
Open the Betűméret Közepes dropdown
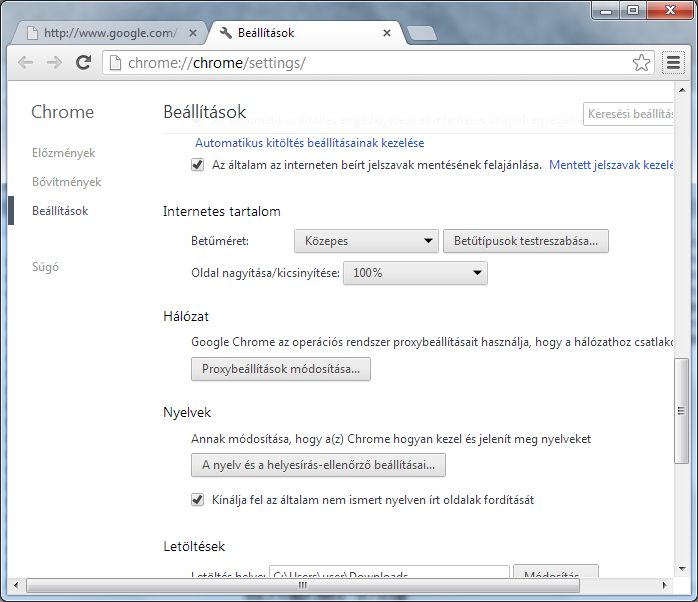pyautogui.click(x=366, y=241)
